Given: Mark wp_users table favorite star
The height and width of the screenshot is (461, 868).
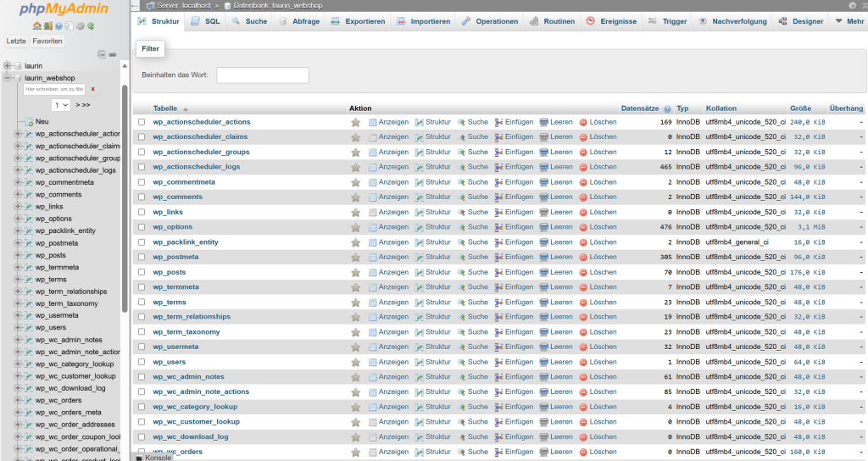Looking at the screenshot, I should (355, 363).
